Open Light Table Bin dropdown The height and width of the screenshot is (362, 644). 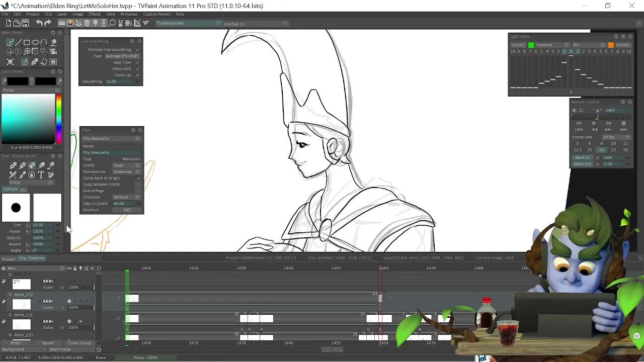[589, 45]
